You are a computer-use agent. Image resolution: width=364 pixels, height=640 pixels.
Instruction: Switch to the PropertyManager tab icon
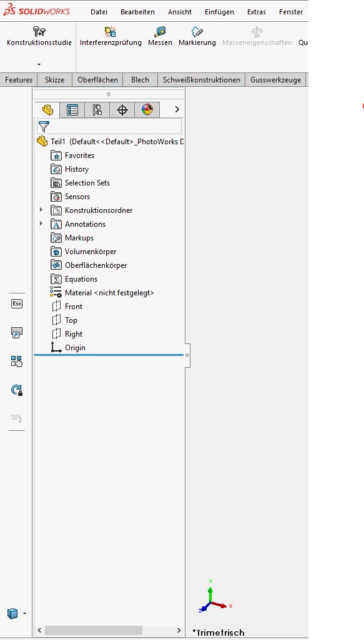click(x=72, y=110)
